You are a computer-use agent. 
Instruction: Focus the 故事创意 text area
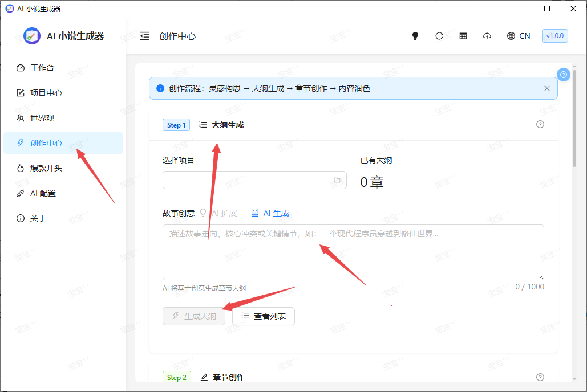click(353, 252)
